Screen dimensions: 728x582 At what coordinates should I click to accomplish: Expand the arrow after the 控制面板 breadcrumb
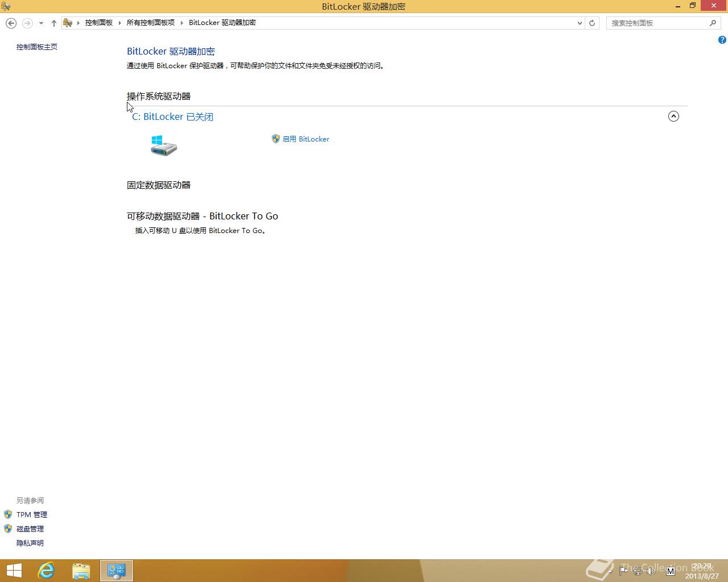120,23
